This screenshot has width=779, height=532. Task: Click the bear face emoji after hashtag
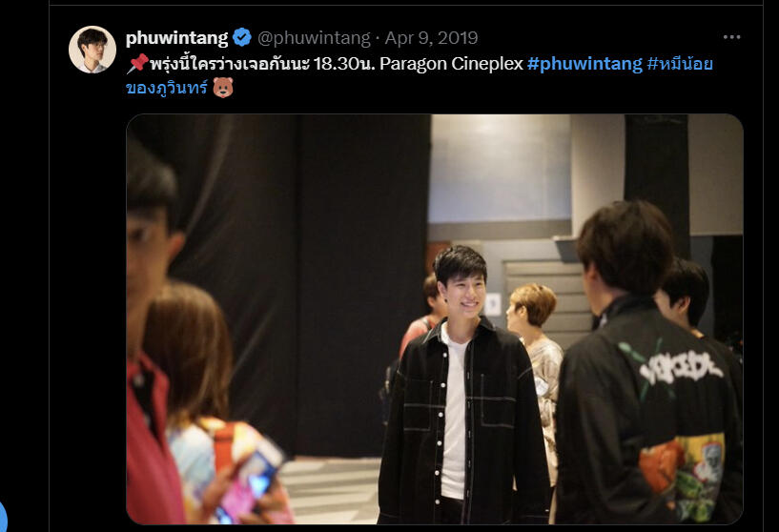[x=222, y=88]
